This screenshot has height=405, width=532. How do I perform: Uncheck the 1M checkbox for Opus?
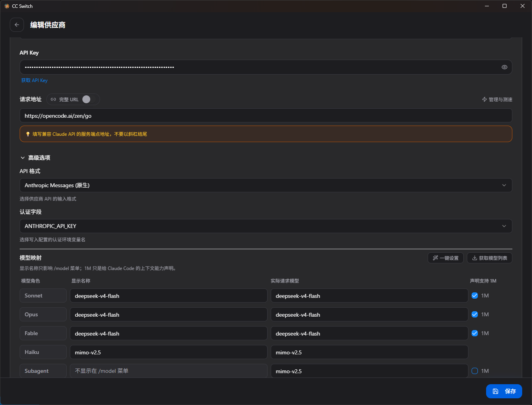tap(475, 314)
